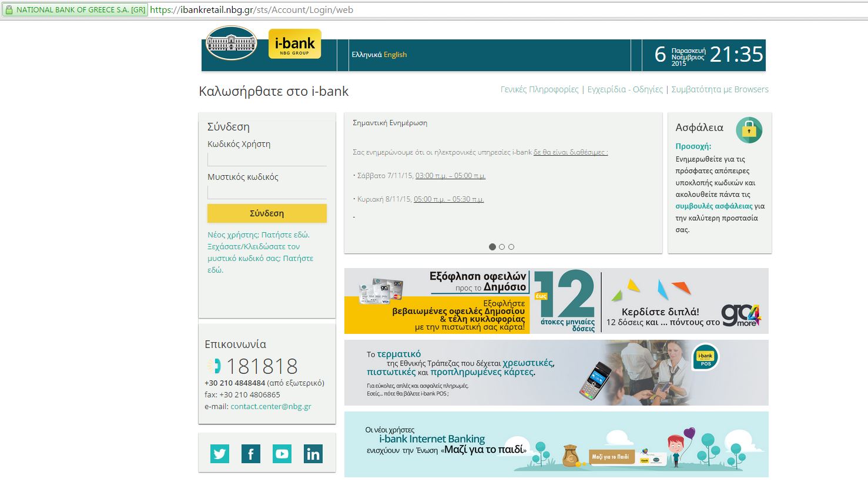Click the Προσοχή: warning label
Image resolution: width=868 pixels, height=492 pixels.
693,146
